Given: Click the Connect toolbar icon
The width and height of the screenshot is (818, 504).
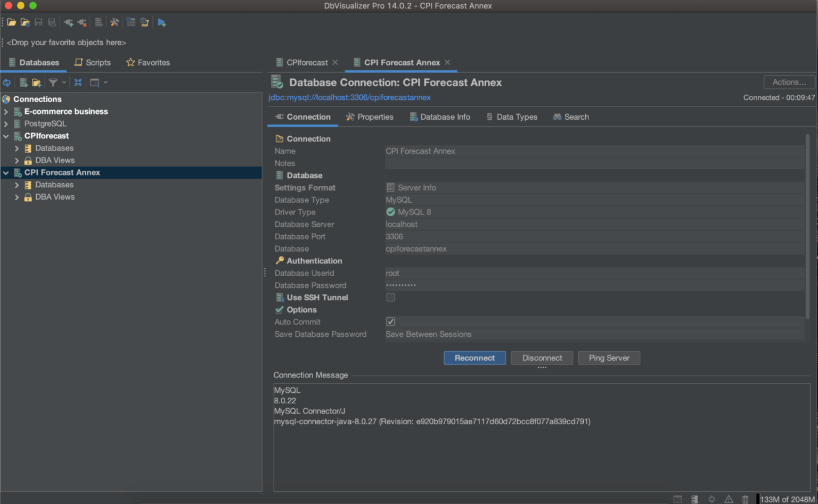Looking at the screenshot, I should pos(68,22).
